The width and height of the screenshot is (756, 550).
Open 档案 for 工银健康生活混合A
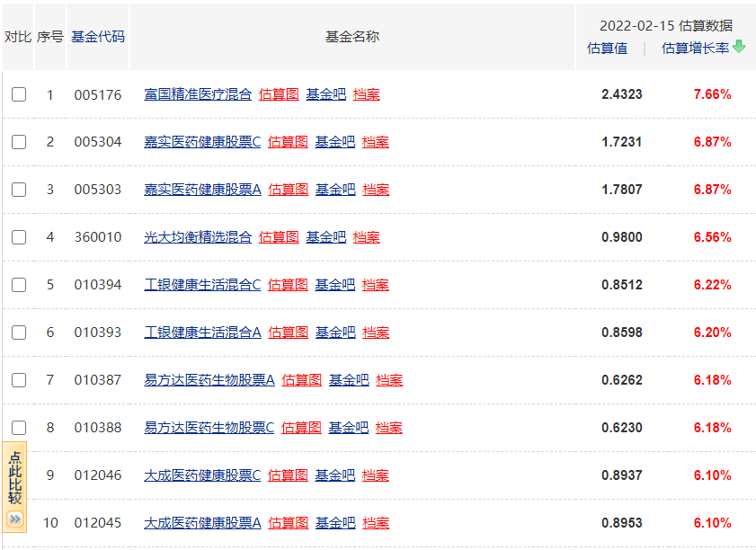point(376,333)
